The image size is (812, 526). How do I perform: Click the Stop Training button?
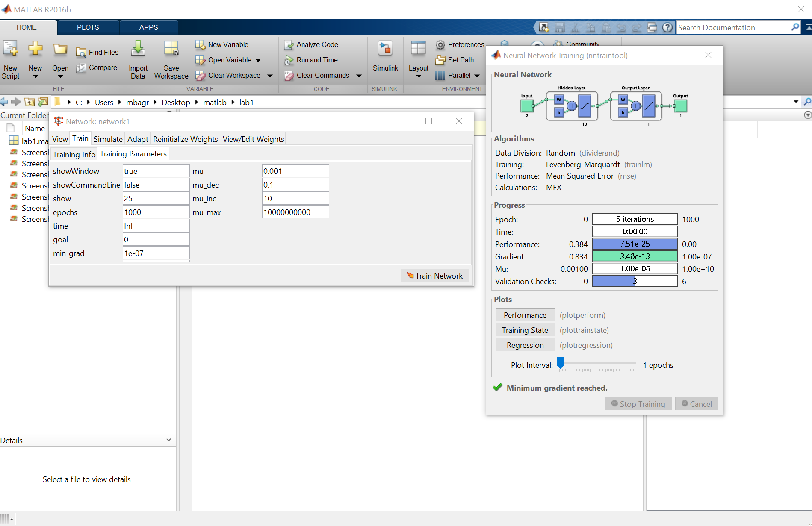point(638,404)
